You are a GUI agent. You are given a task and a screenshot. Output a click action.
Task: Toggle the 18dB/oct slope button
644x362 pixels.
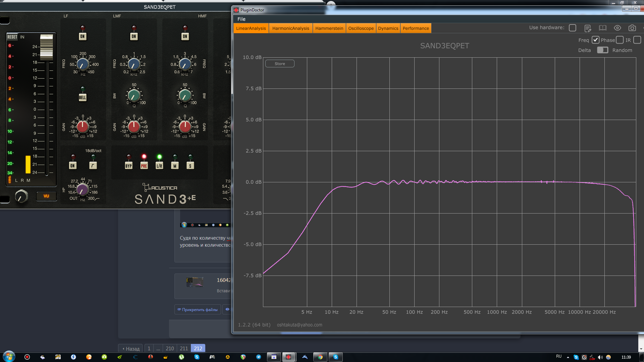93,166
